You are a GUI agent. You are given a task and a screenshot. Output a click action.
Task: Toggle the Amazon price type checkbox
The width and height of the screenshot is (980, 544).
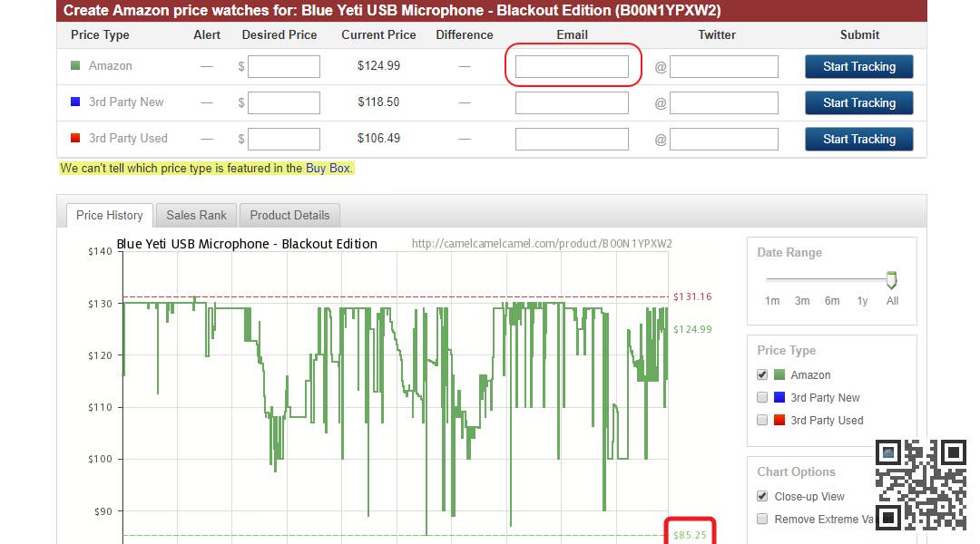[x=762, y=374]
